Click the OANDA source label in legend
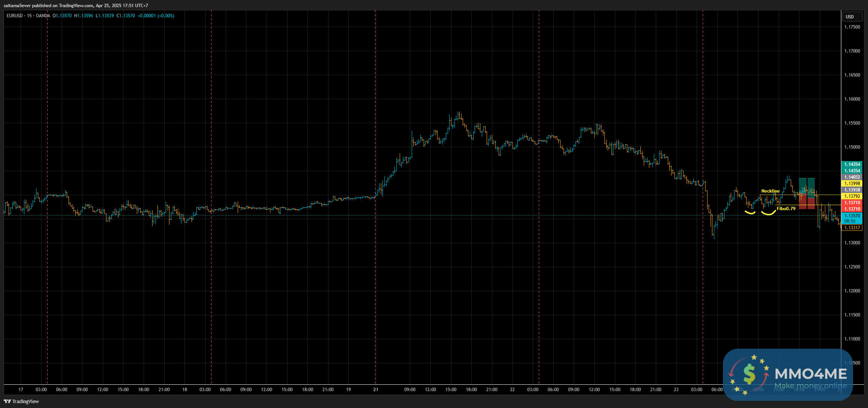This screenshot has width=868, height=408. click(x=43, y=16)
